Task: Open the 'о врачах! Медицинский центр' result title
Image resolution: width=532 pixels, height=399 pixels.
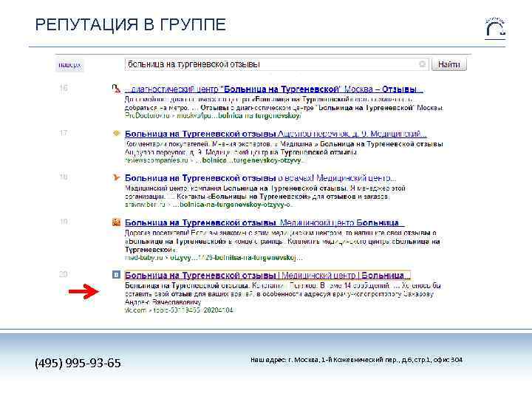Action: [x=260, y=178]
